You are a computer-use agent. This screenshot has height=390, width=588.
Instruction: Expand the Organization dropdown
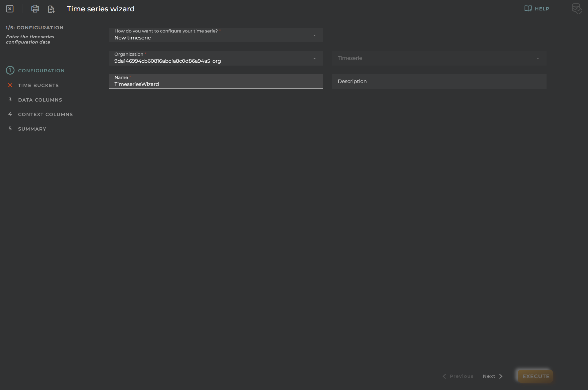tap(216, 58)
